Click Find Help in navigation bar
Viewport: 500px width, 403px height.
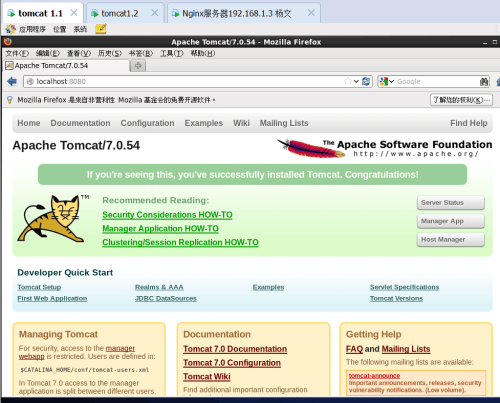469,123
